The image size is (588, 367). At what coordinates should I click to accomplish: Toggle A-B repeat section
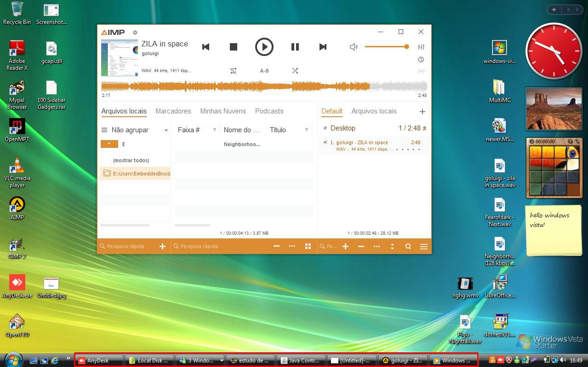264,71
